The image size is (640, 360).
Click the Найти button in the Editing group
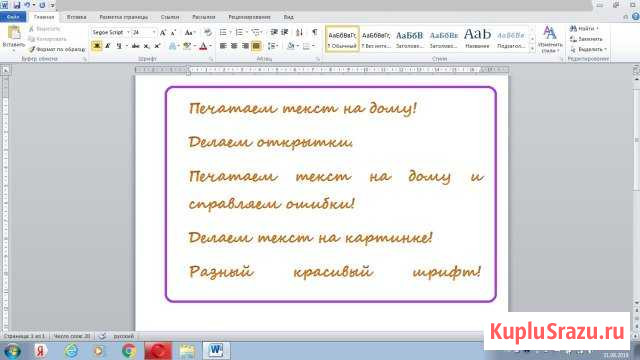(x=584, y=29)
